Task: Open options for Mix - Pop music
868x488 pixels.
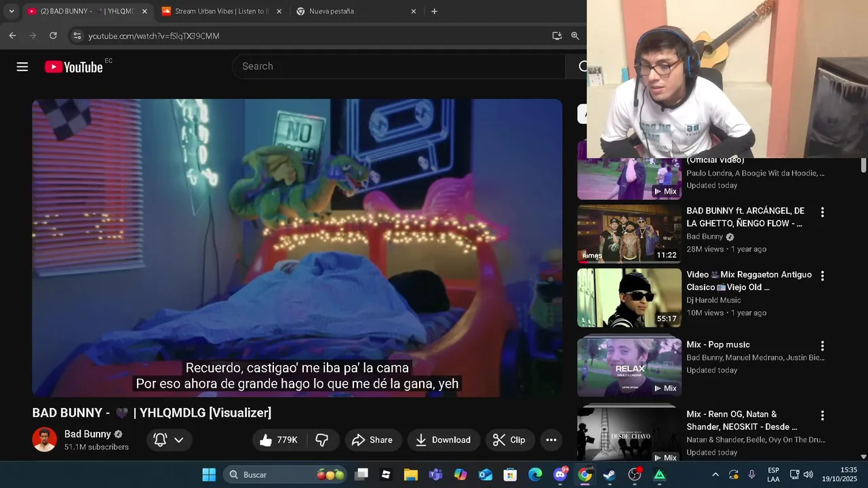Action: pyautogui.click(x=822, y=346)
